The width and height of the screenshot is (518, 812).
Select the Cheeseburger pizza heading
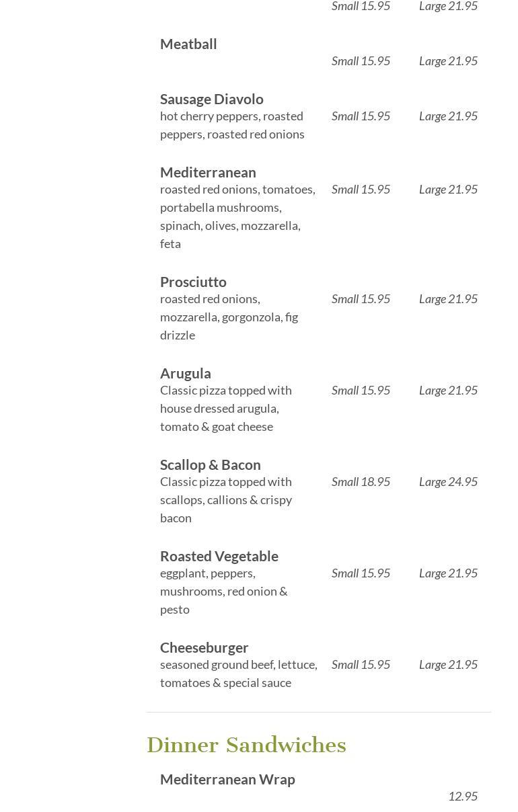click(205, 647)
